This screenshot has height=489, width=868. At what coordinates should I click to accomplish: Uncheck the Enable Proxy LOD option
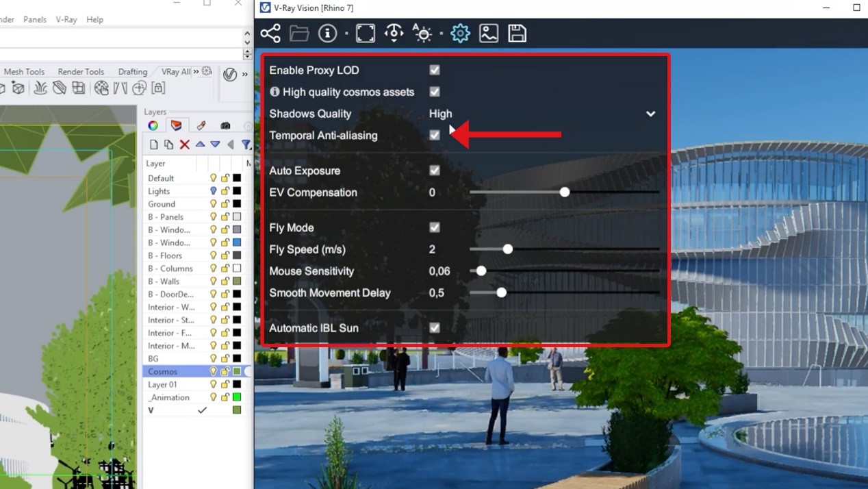(434, 70)
